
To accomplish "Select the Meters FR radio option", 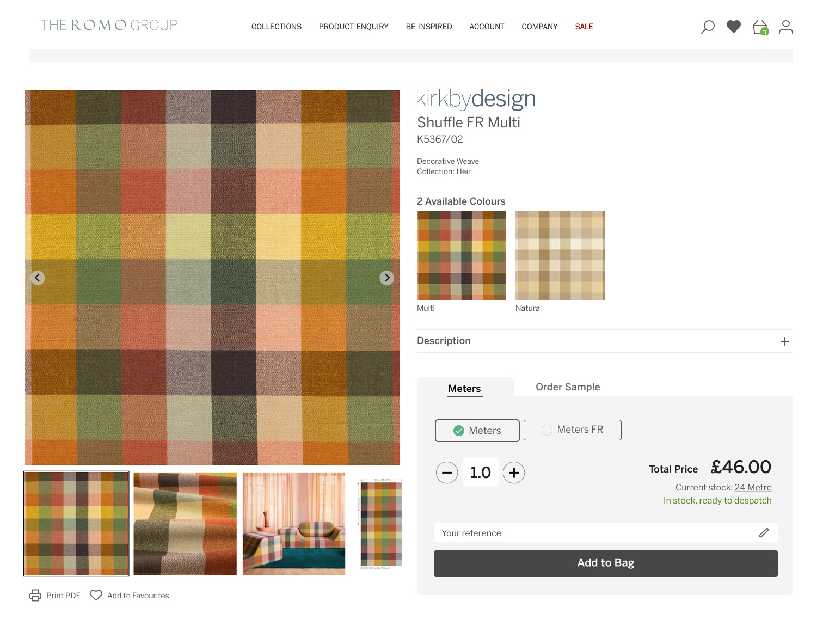I will click(572, 430).
